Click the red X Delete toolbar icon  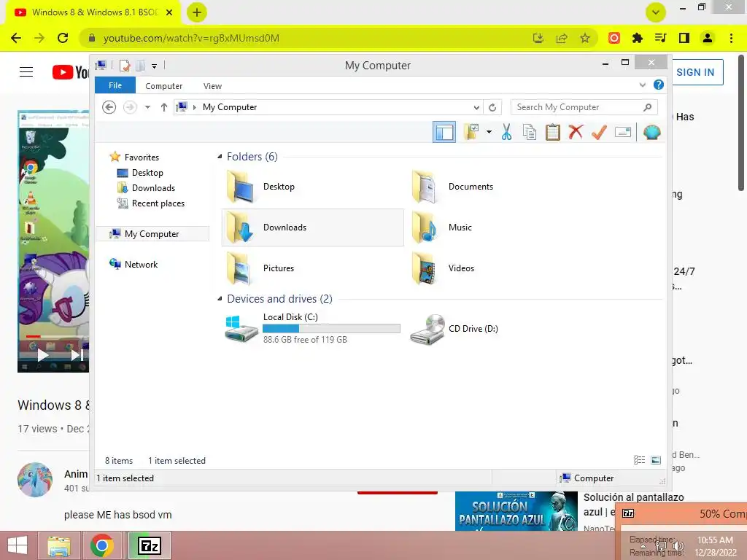click(x=576, y=132)
